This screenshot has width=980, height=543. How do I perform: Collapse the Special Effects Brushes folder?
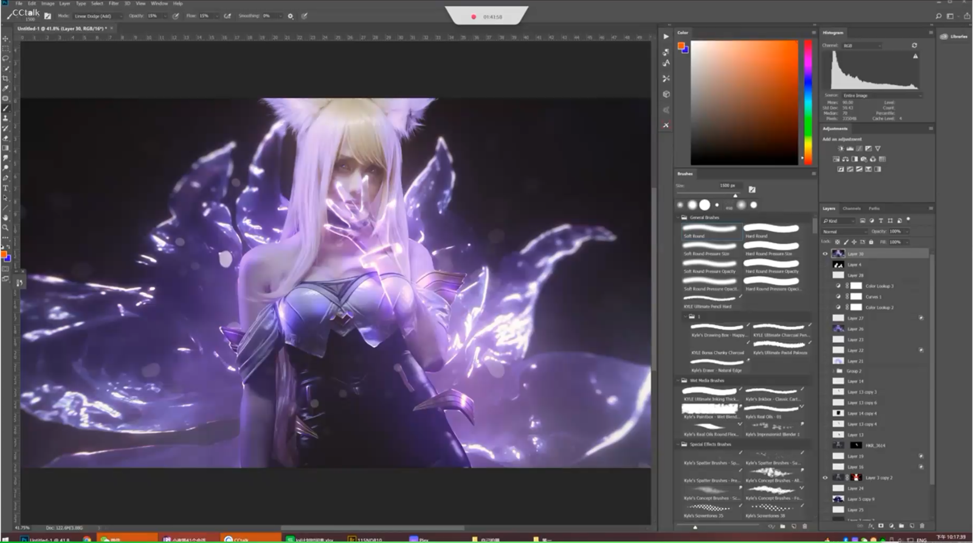click(678, 444)
